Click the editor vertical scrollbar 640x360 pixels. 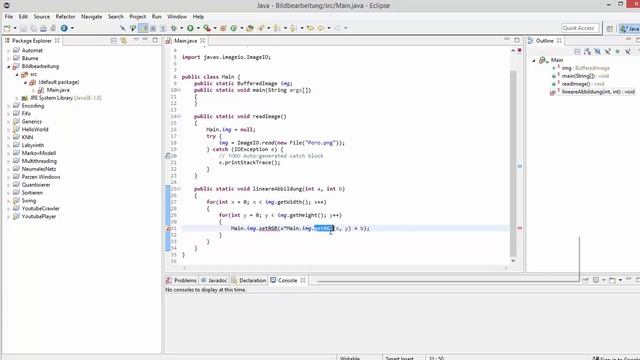point(513,163)
